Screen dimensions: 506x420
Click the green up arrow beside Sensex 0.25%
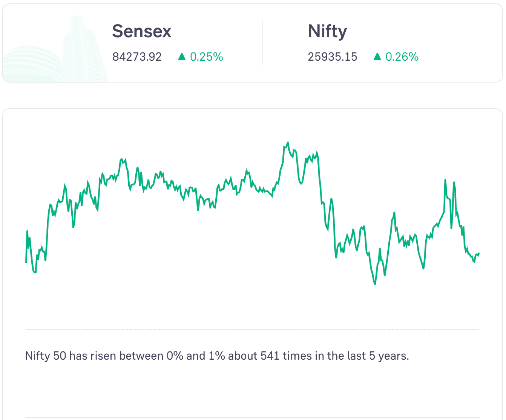(x=182, y=57)
